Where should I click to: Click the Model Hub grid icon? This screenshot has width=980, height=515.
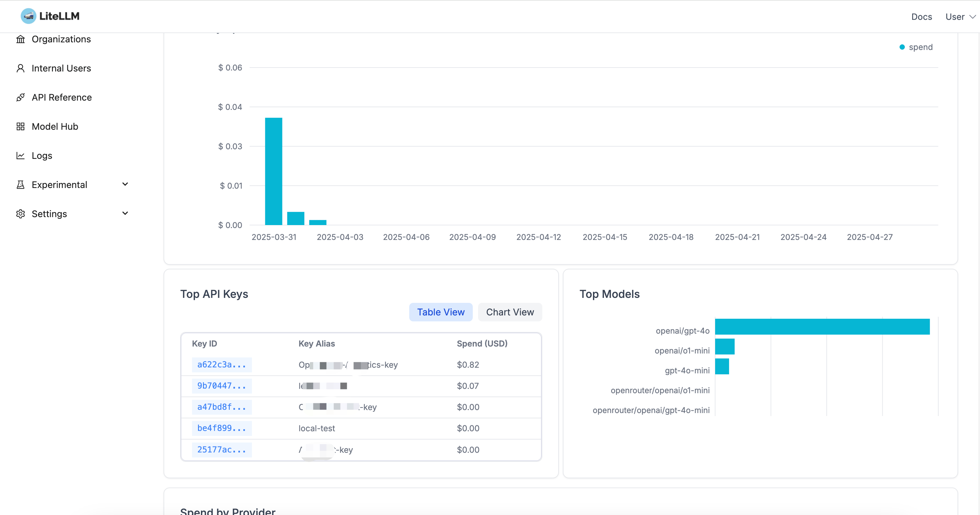coord(21,127)
